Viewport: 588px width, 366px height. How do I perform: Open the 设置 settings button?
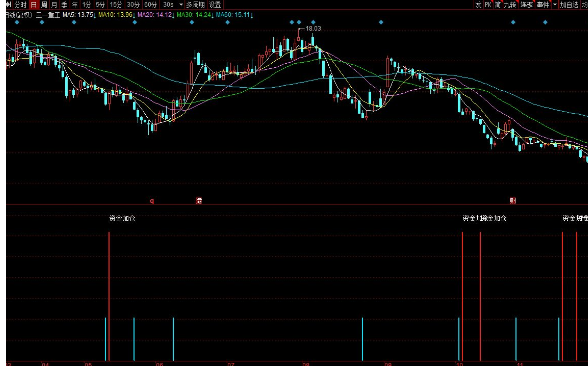pos(215,4)
